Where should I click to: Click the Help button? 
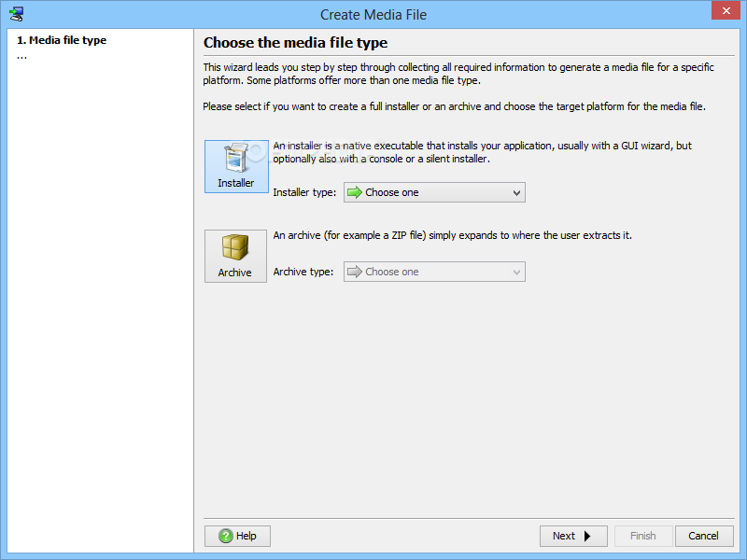pyautogui.click(x=237, y=536)
